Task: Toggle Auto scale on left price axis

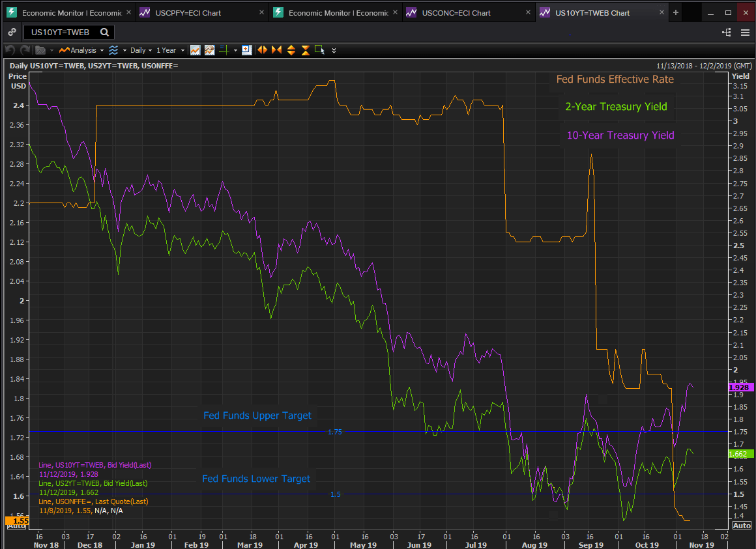Action: coord(16,525)
